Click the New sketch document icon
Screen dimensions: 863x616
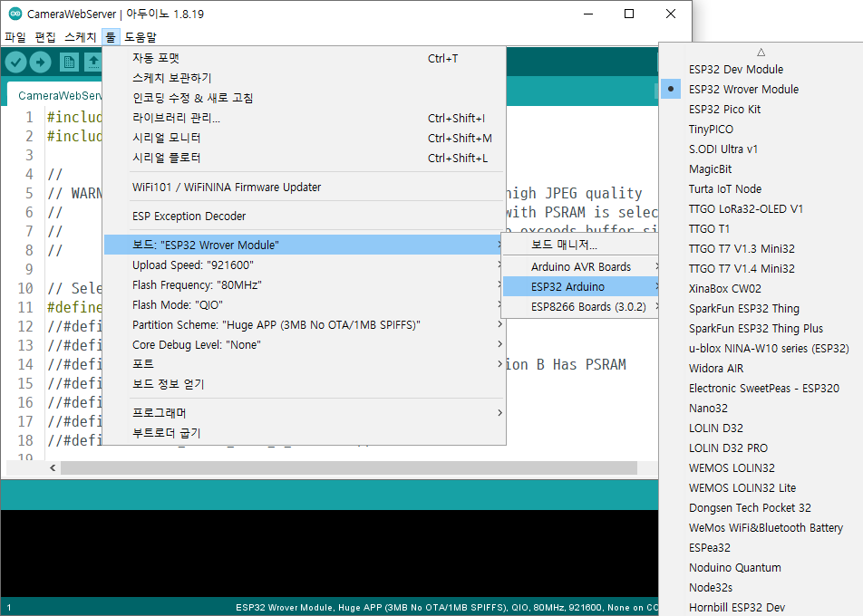[69, 63]
